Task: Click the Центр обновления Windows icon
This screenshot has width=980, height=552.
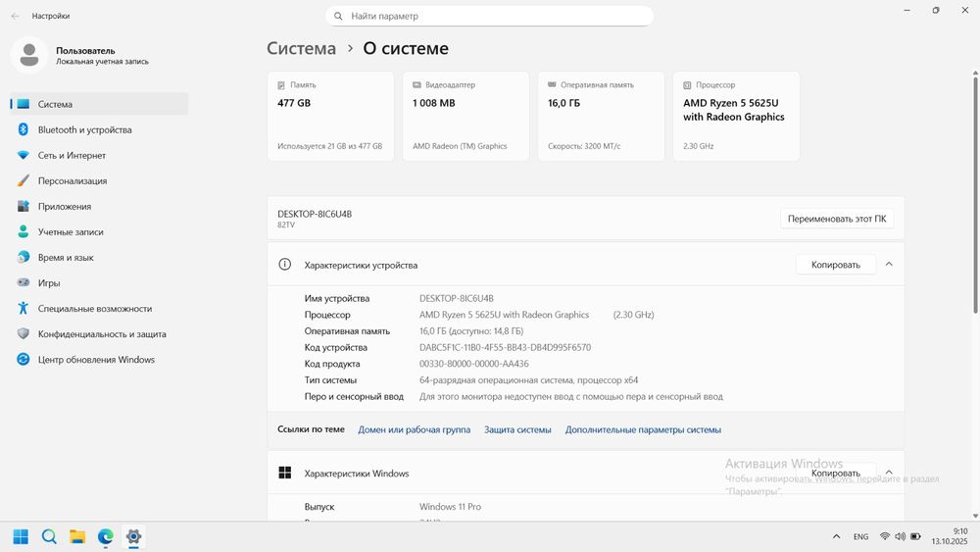Action: pos(24,360)
